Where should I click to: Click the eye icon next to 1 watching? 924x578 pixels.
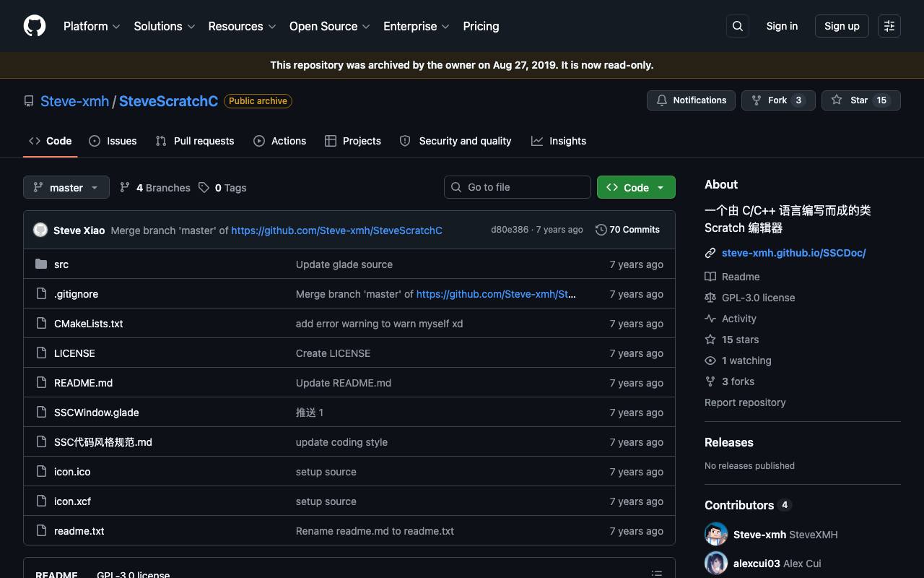point(710,361)
